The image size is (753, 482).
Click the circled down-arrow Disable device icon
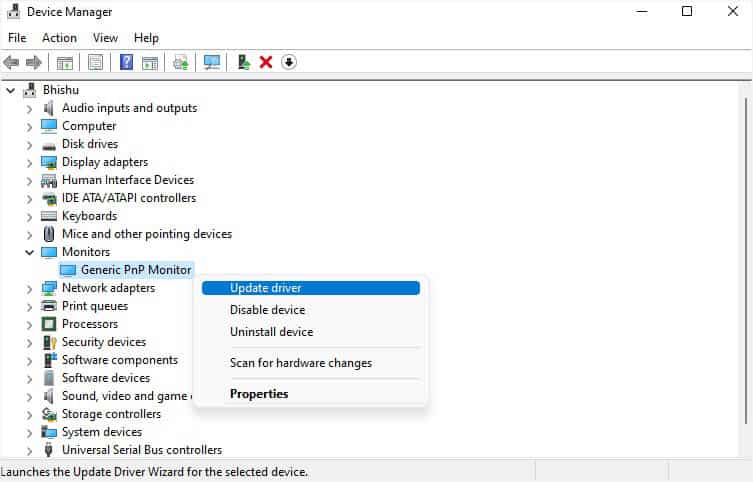[x=289, y=62]
